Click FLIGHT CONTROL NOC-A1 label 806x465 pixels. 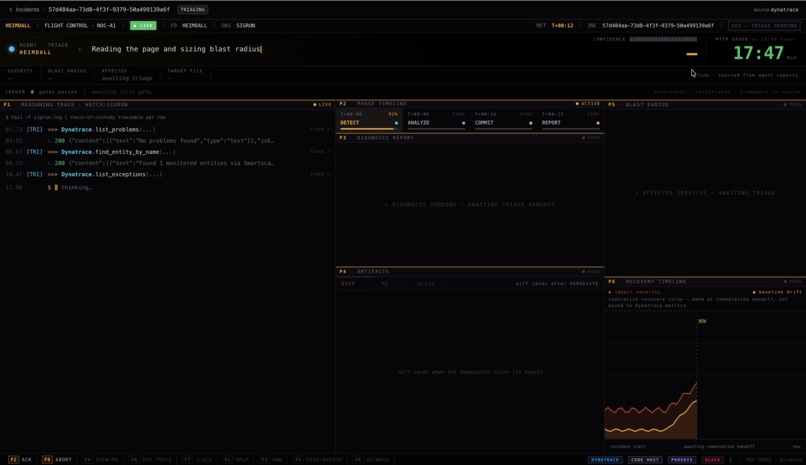(x=80, y=25)
